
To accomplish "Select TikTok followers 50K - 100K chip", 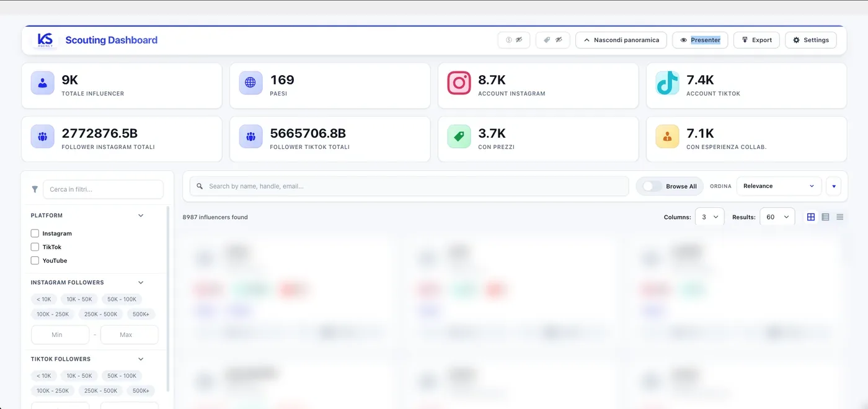I will tap(122, 375).
